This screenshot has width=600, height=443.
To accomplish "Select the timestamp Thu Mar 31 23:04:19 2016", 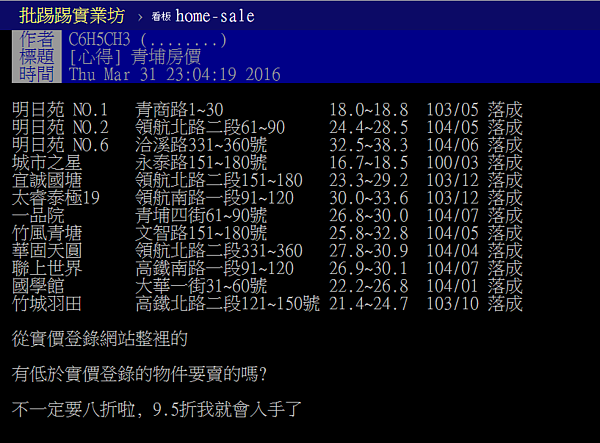I will tap(175, 74).
